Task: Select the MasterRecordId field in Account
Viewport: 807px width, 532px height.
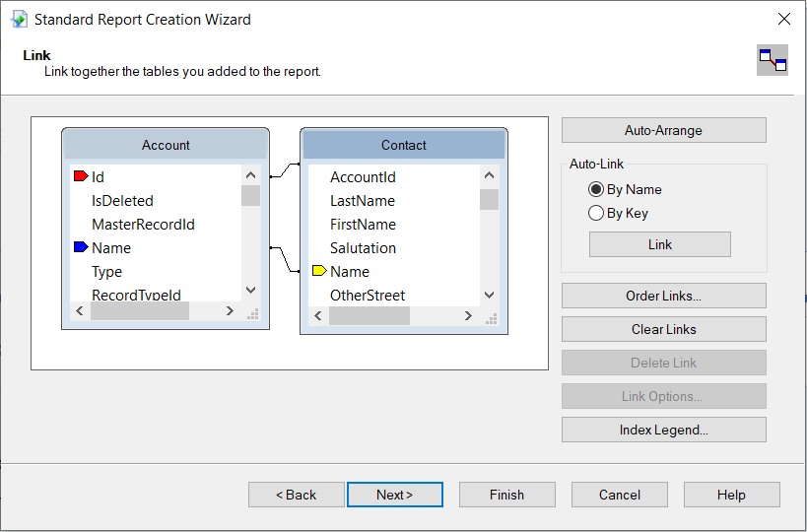Action: (143, 225)
